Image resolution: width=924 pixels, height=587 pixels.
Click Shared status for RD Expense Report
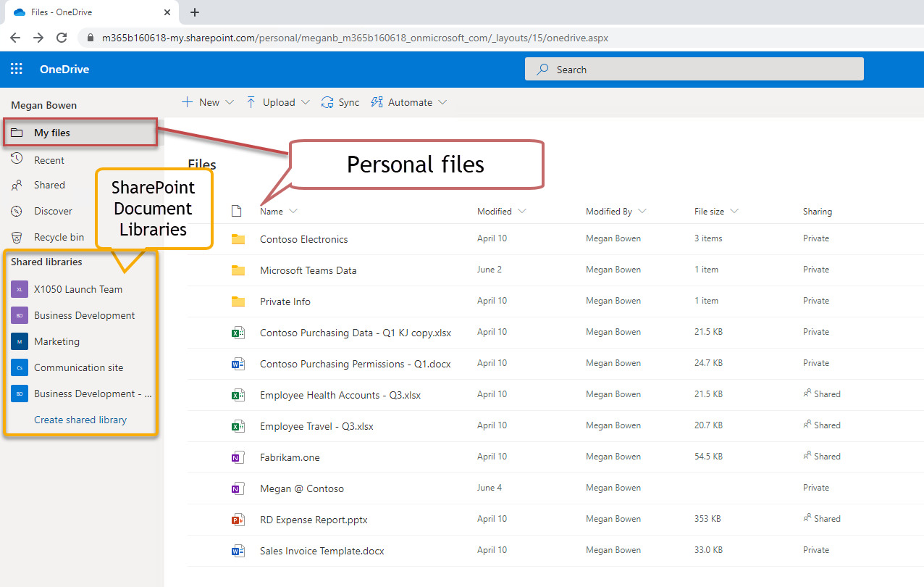click(822, 519)
